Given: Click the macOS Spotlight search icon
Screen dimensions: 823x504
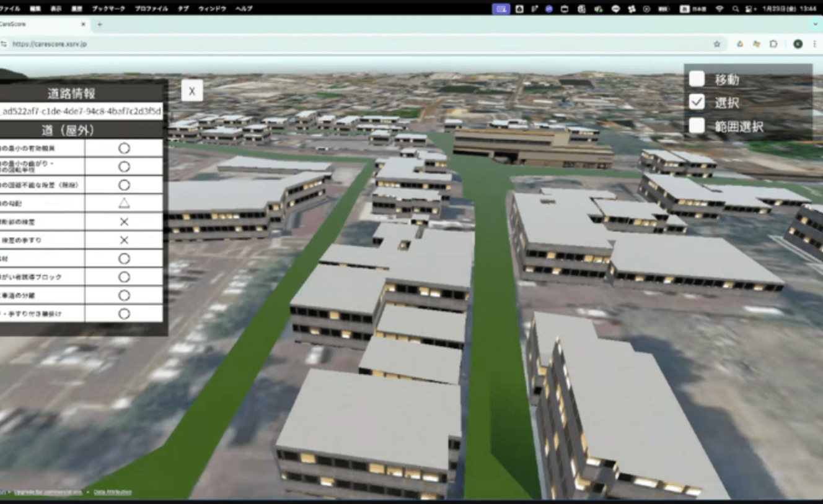Looking at the screenshot, I should coord(736,9).
